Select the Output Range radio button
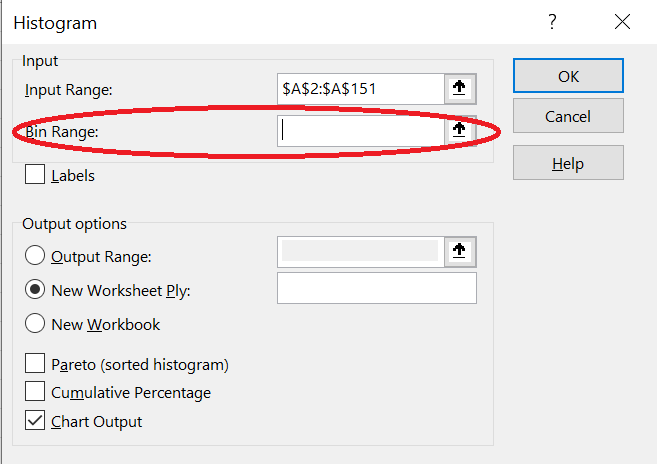The image size is (657, 464). click(x=35, y=256)
